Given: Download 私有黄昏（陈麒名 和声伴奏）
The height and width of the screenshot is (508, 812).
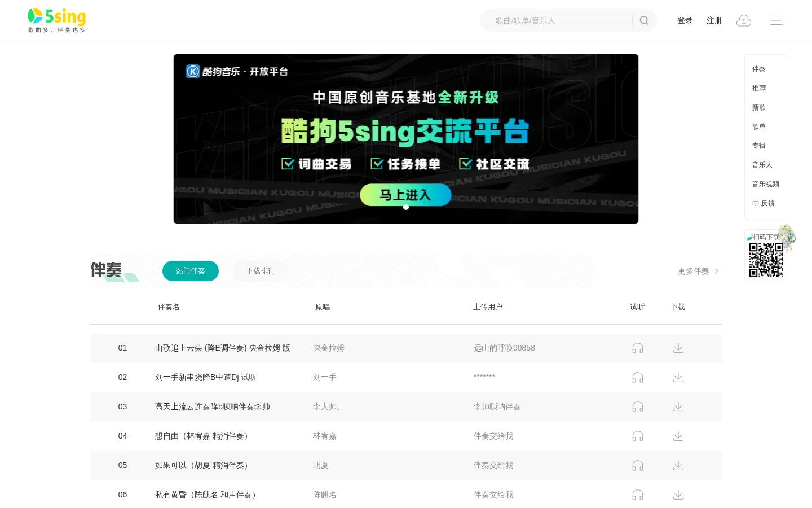Looking at the screenshot, I should pos(678,495).
